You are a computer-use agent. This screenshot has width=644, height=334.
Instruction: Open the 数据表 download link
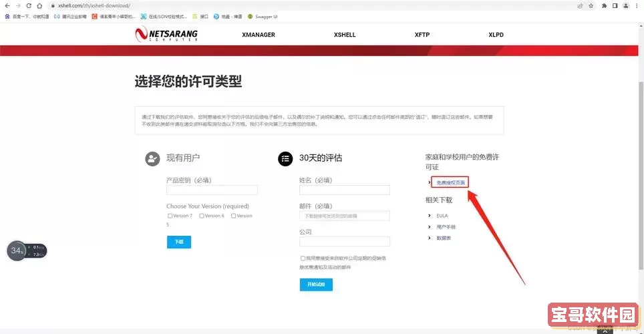(x=444, y=238)
